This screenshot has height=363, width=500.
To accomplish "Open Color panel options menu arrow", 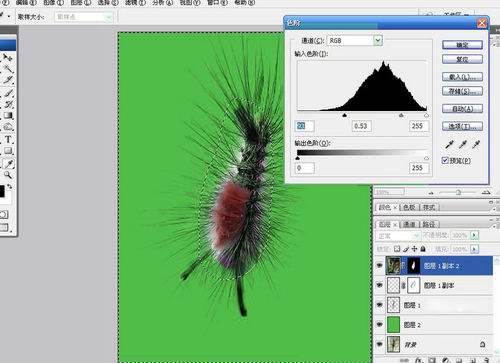I will point(494,209).
